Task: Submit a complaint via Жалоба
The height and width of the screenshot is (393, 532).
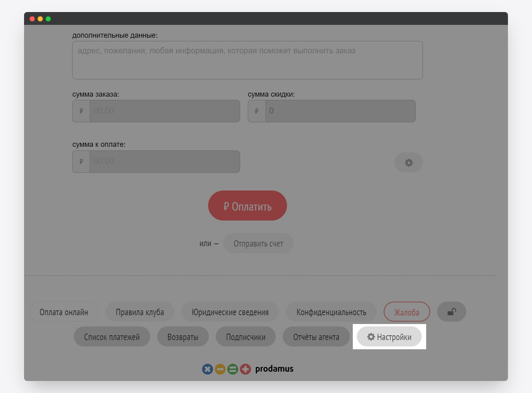Action: coord(407,312)
